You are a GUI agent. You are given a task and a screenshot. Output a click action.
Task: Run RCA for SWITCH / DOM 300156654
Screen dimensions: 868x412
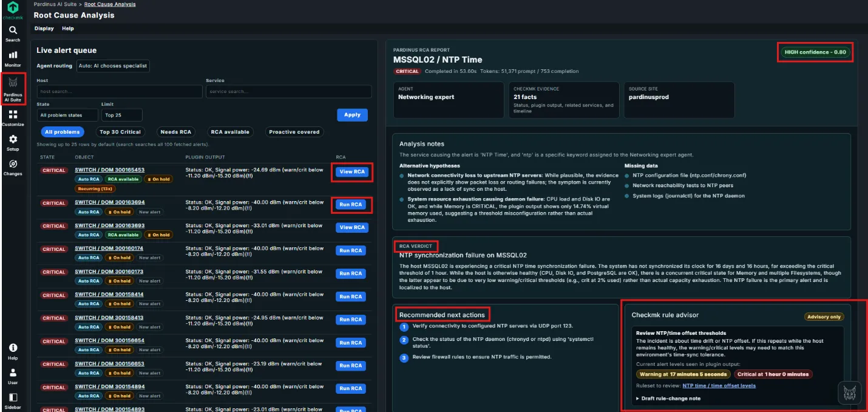(351, 343)
